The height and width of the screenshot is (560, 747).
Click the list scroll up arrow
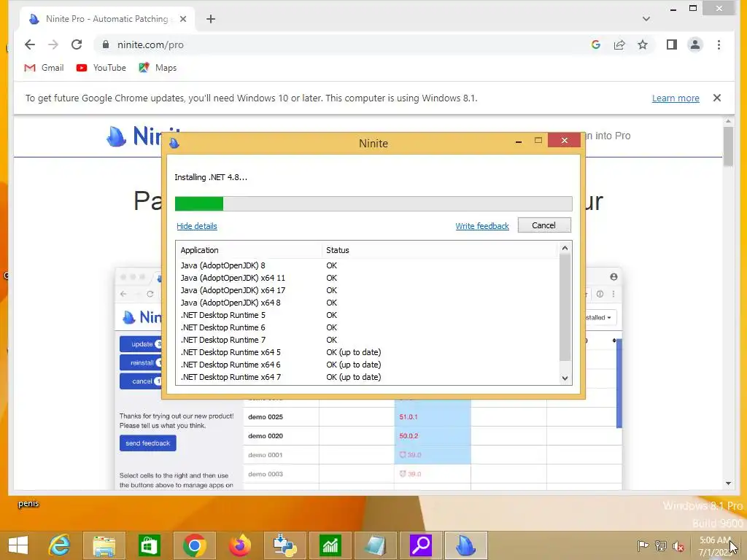tap(565, 248)
